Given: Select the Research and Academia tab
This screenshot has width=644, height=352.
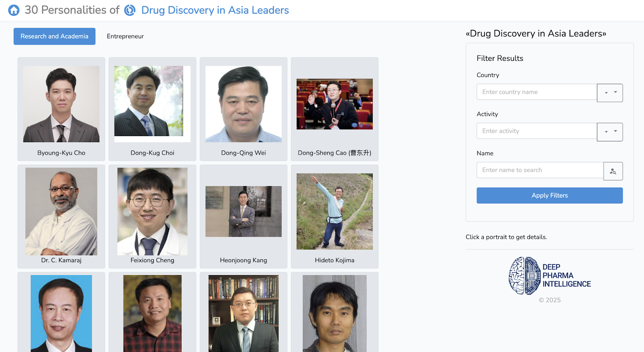Looking at the screenshot, I should pyautogui.click(x=54, y=36).
